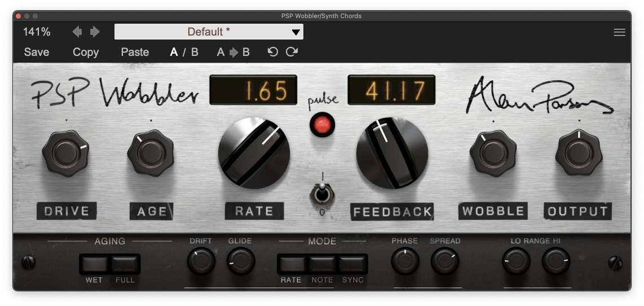Click the OUTPUT label plate
The width and height of the screenshot is (644, 306).
[578, 211]
